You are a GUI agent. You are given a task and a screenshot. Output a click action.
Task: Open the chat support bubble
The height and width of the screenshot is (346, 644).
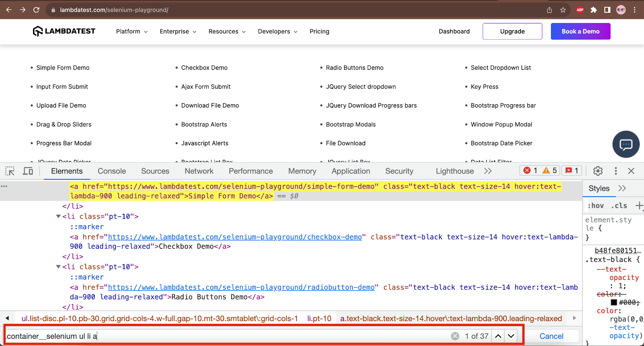[x=626, y=144]
